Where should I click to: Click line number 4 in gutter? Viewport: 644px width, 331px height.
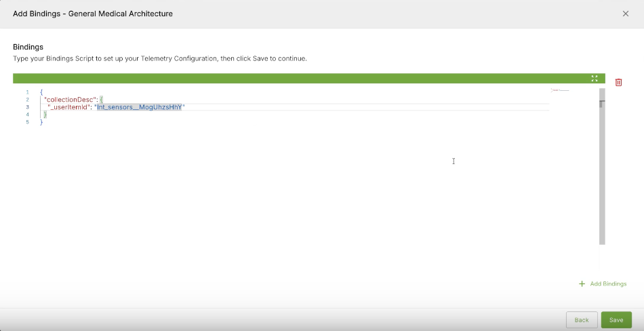(28, 115)
